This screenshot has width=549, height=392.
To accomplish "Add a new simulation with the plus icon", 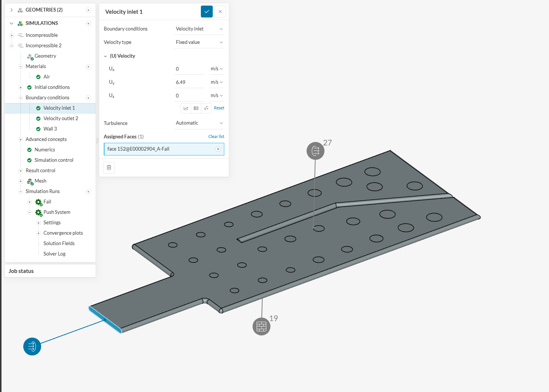I will click(88, 23).
